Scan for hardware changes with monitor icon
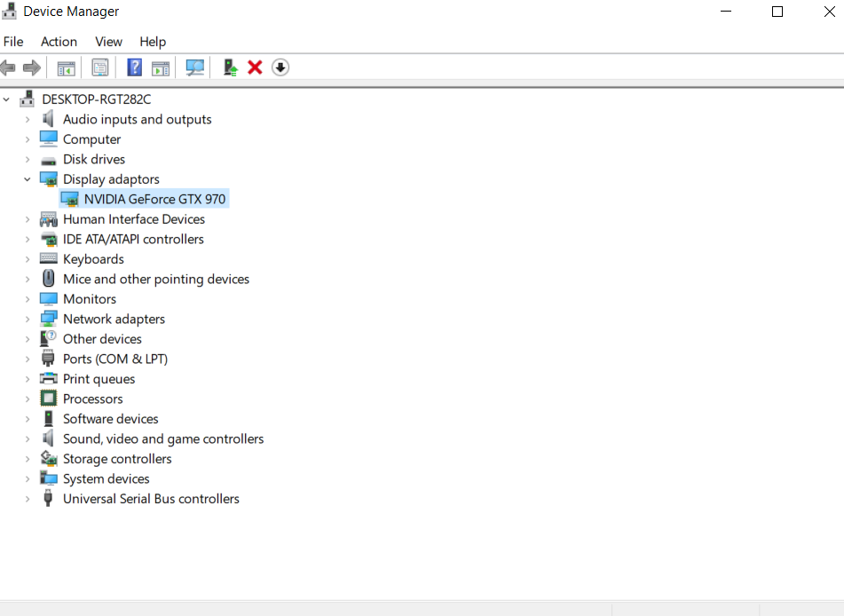The image size is (844, 616). [195, 67]
